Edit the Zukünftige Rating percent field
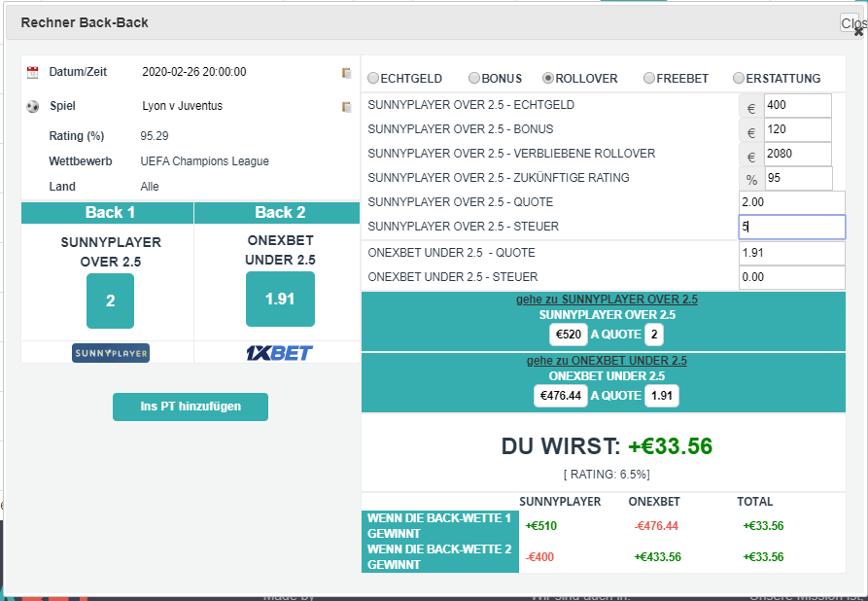The height and width of the screenshot is (601, 868). click(799, 178)
